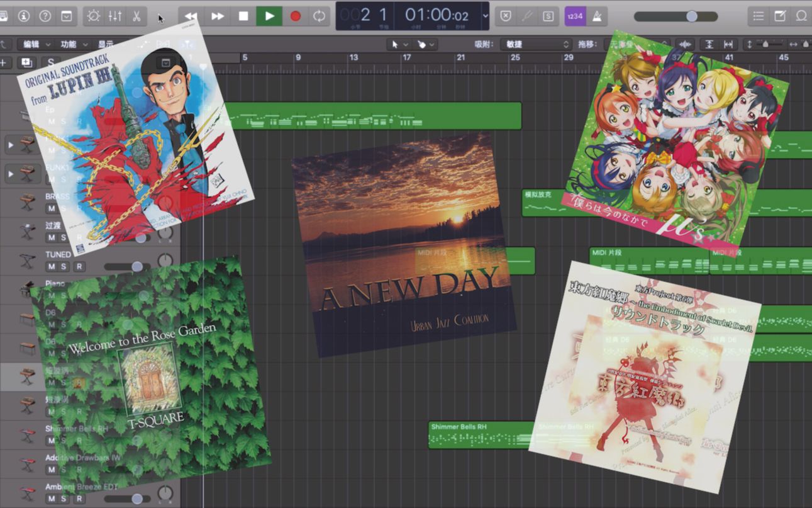Toggle waveform zoom icon
The width and height of the screenshot is (812, 508).
coord(686,44)
